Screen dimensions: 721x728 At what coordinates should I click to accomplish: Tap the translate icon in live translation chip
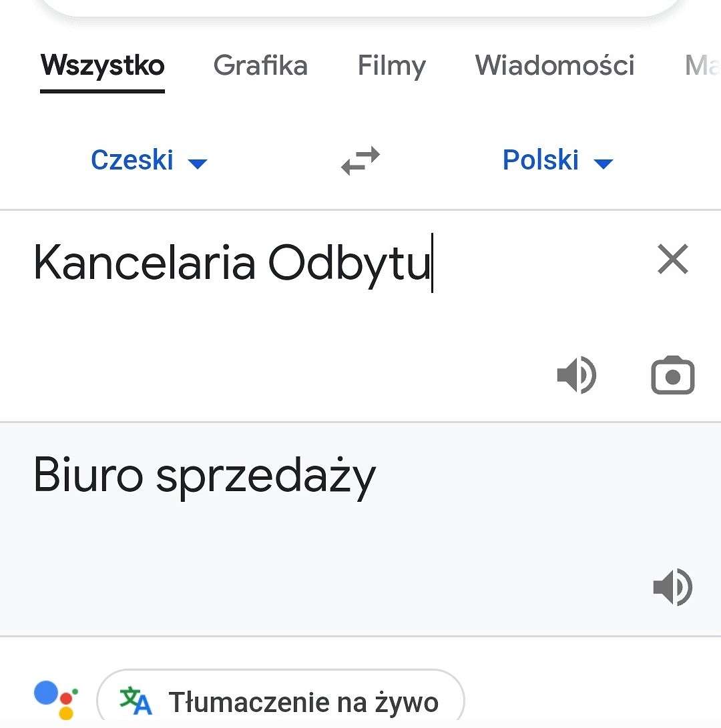coord(136,701)
